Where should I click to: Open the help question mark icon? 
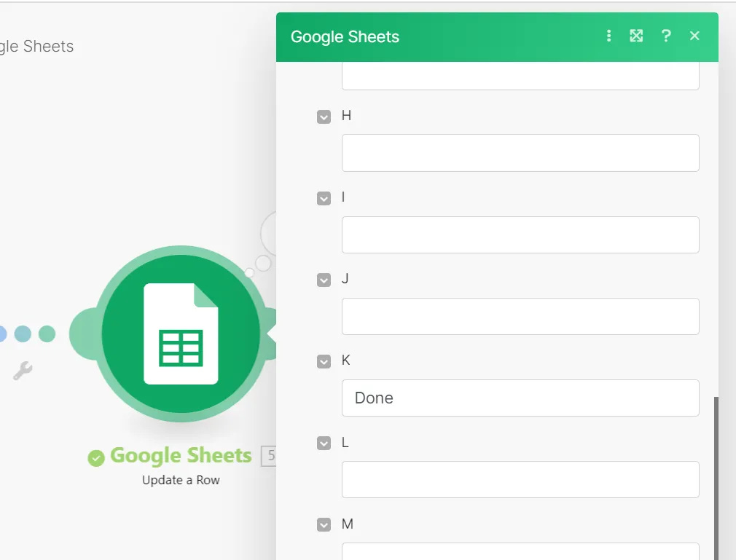(x=665, y=36)
